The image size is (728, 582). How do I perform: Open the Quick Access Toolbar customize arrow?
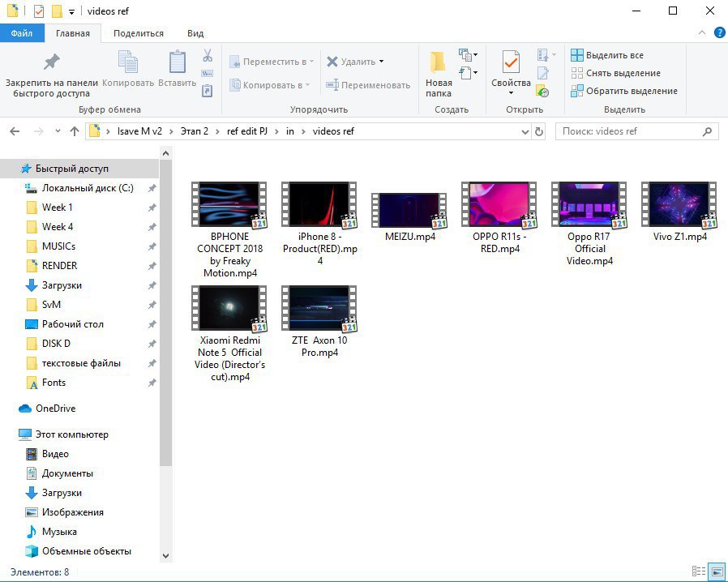(x=71, y=12)
